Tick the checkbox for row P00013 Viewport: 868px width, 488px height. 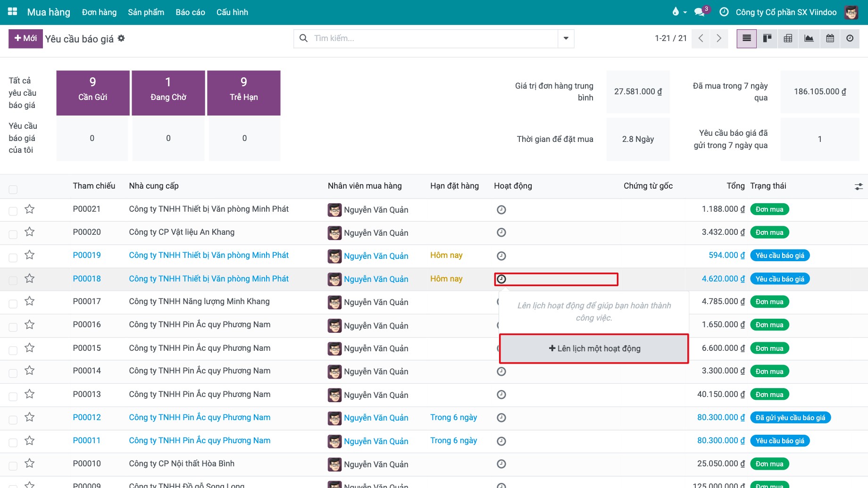click(x=13, y=396)
